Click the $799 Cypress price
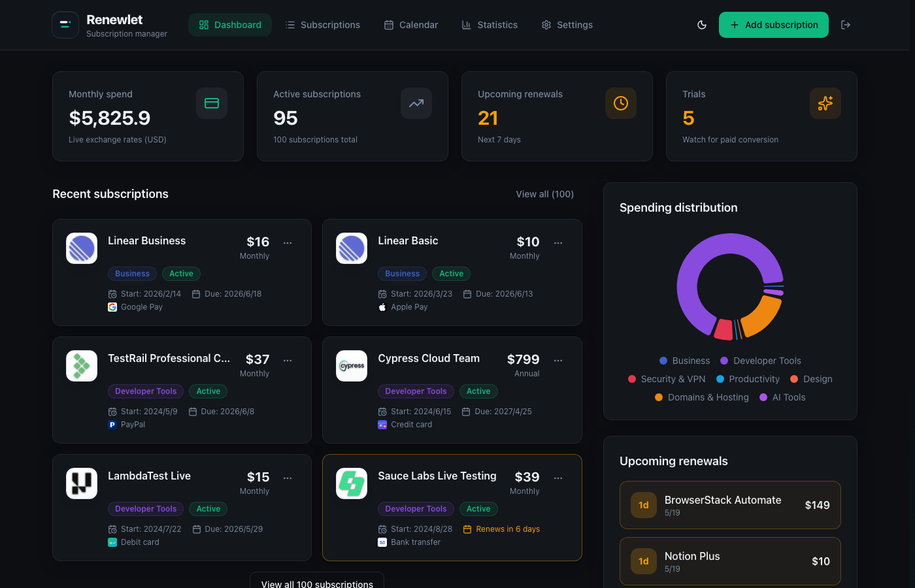 click(524, 359)
